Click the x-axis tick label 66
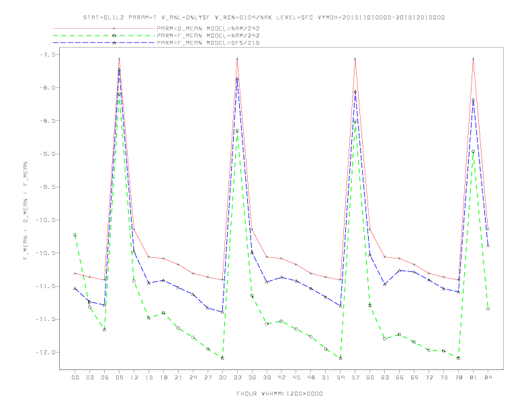The image size is (532, 411). (x=400, y=377)
